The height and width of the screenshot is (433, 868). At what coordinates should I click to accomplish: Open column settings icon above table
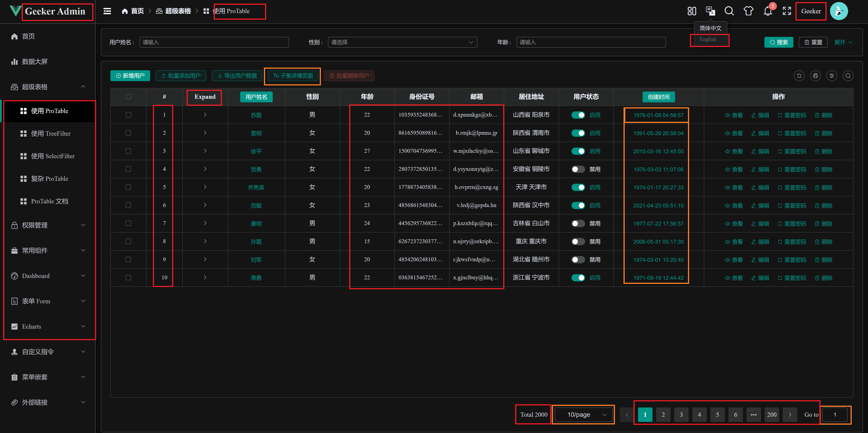832,76
